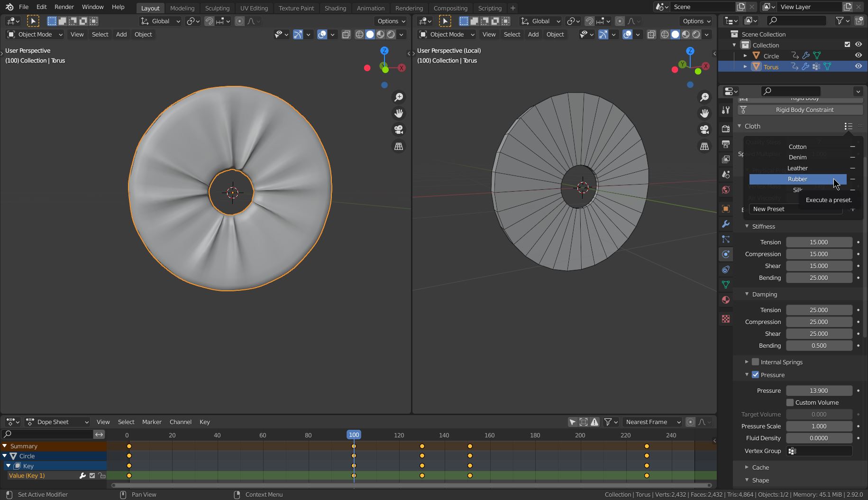Collapse the Damping panel

[x=747, y=294]
